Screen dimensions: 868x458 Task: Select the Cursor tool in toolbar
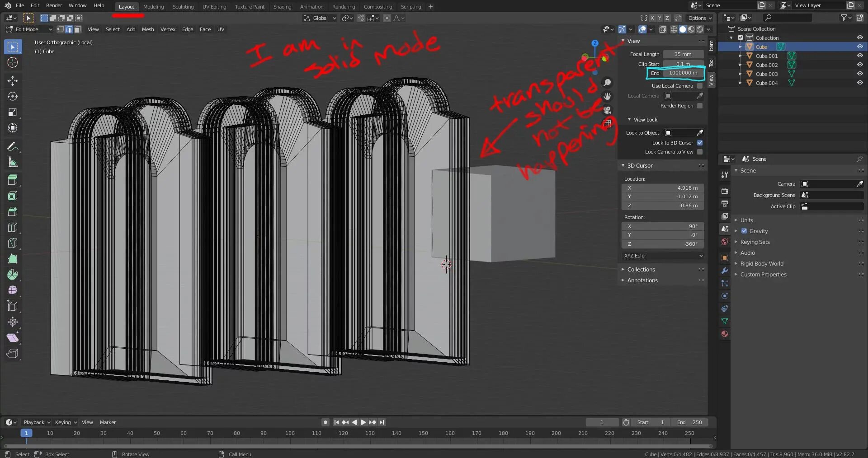click(x=13, y=63)
